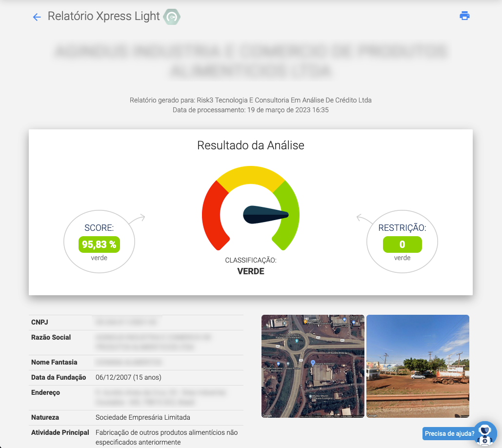Click the red segment of the gauge
This screenshot has height=448, width=502.
pyautogui.click(x=212, y=215)
